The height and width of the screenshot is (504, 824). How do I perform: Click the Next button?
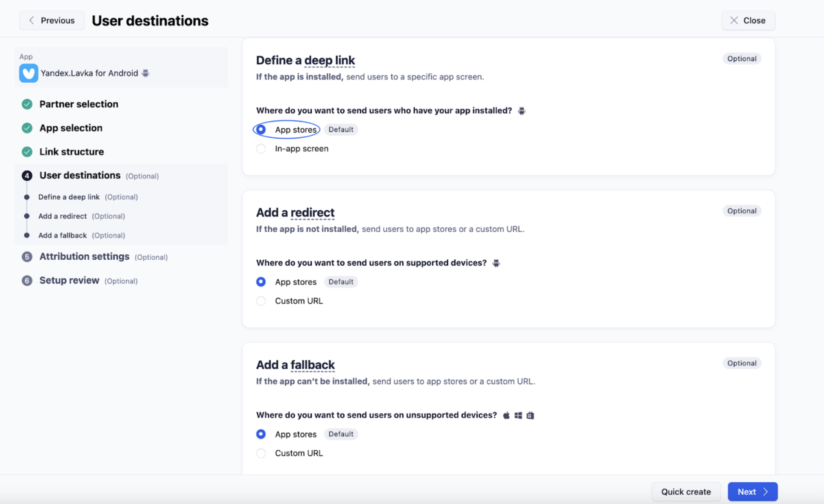(752, 492)
